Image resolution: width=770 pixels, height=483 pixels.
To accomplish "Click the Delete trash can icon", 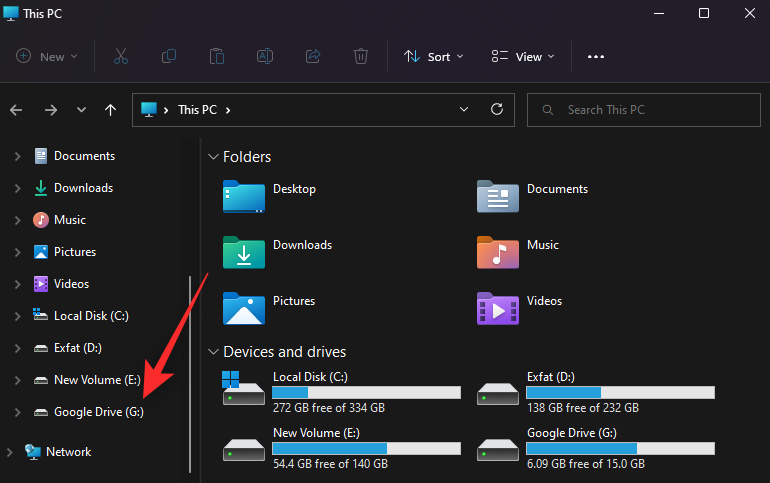I will pos(361,56).
